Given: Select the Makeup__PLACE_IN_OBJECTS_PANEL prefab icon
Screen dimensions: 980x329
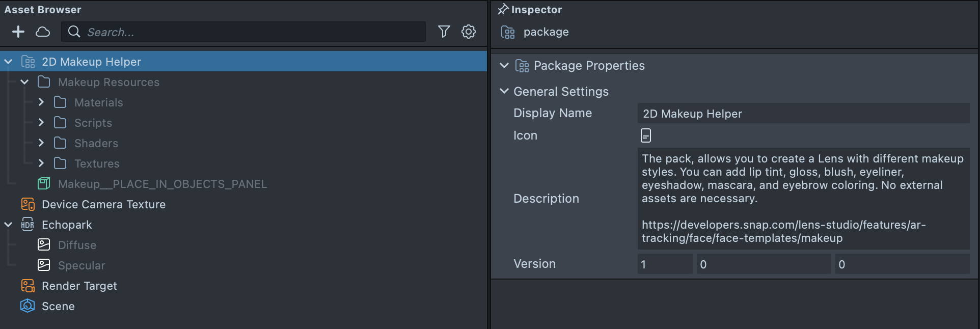Looking at the screenshot, I should click(44, 184).
